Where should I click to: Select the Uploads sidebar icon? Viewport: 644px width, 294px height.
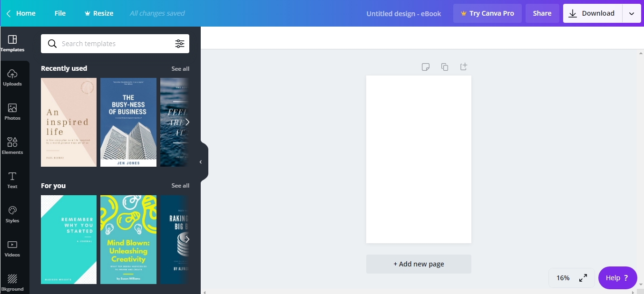pyautogui.click(x=12, y=77)
